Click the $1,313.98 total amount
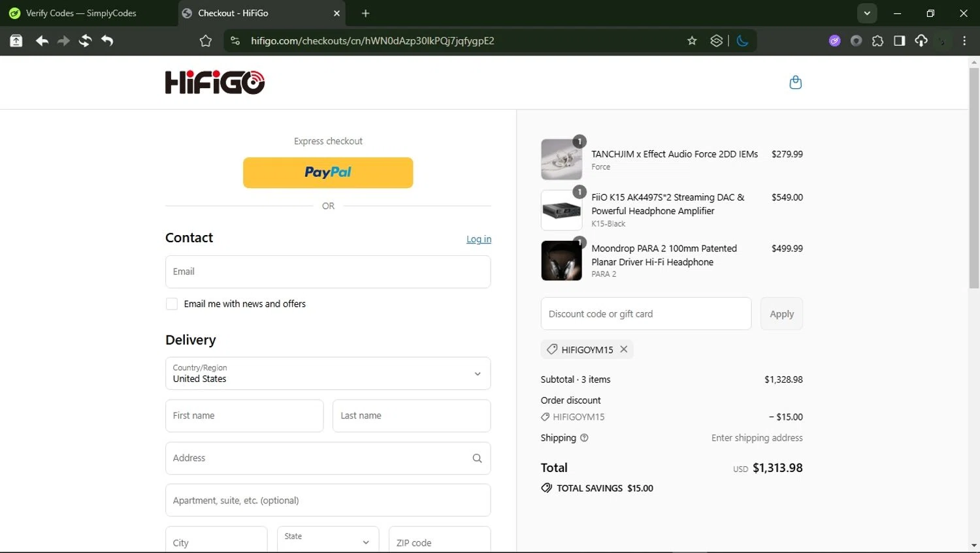Viewport: 980px width, 553px height. pos(777,468)
